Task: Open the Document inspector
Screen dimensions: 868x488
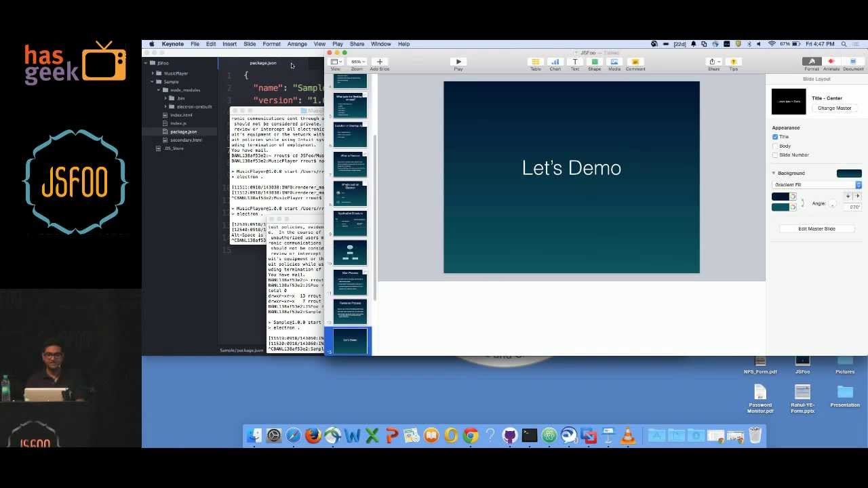Action: tap(853, 62)
